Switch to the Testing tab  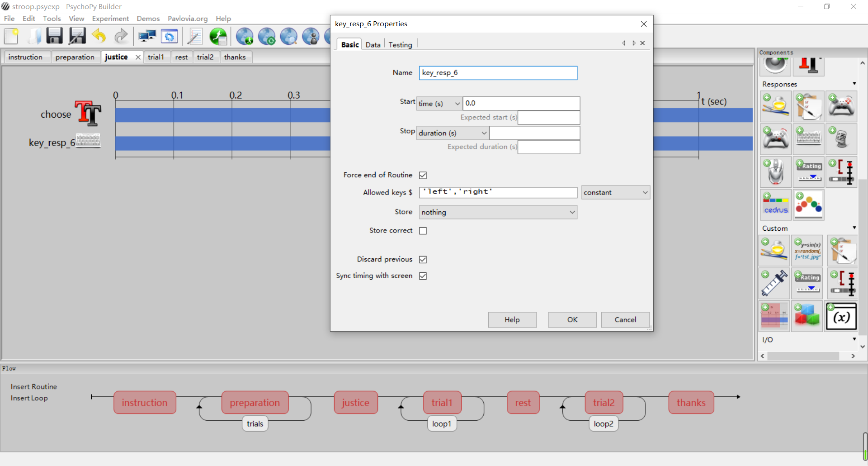coord(401,45)
